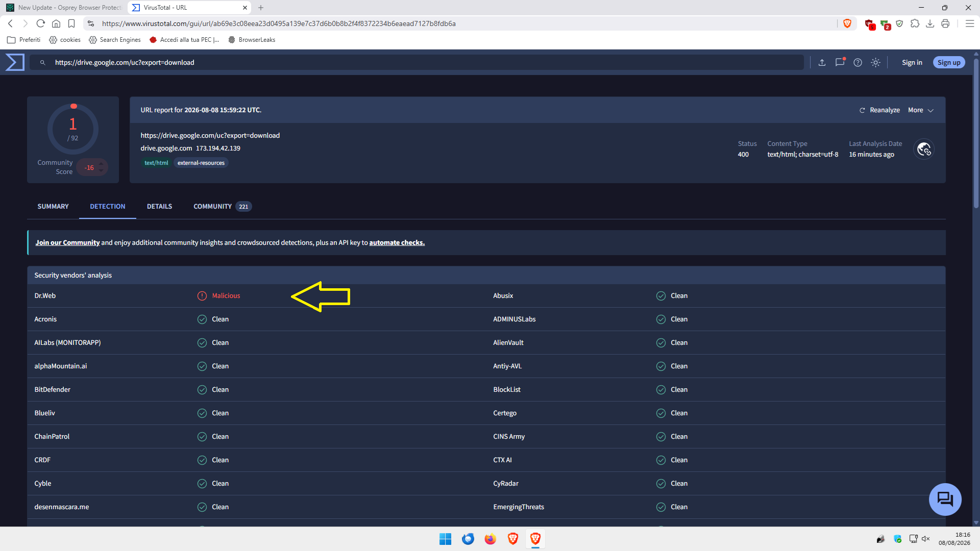Click the Windows Start button

(x=445, y=539)
